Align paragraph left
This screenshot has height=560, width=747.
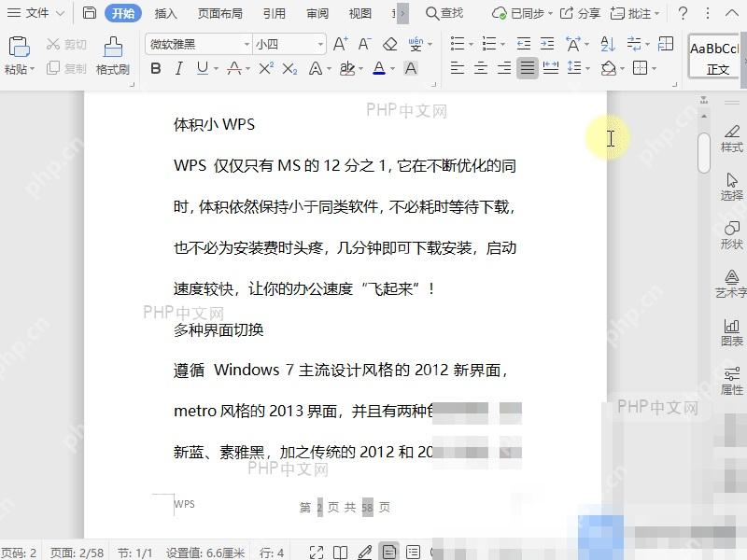tap(458, 68)
